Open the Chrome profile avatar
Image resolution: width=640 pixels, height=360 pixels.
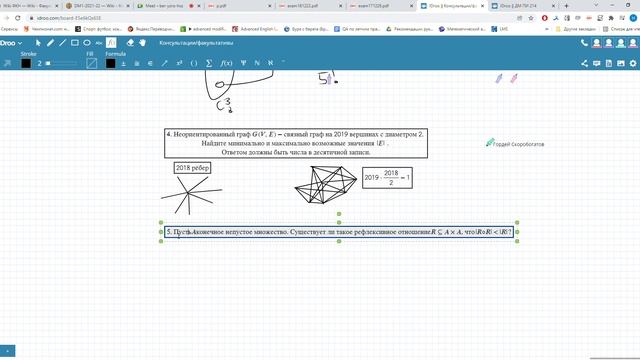(633, 18)
